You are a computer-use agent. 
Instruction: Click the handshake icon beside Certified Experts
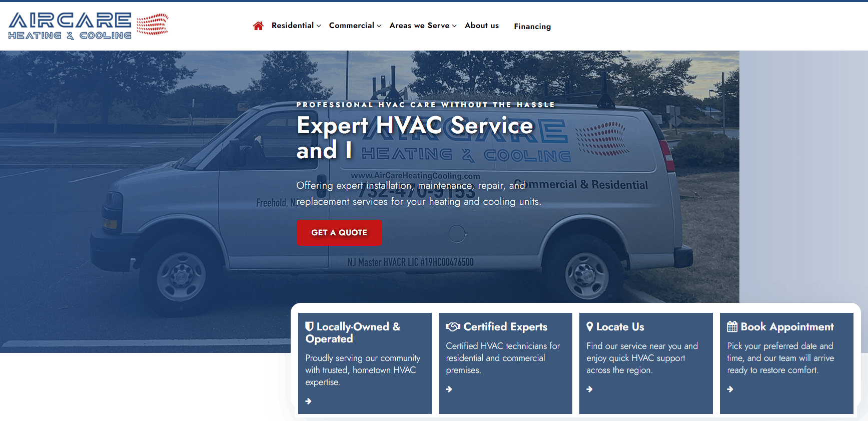[x=453, y=327]
